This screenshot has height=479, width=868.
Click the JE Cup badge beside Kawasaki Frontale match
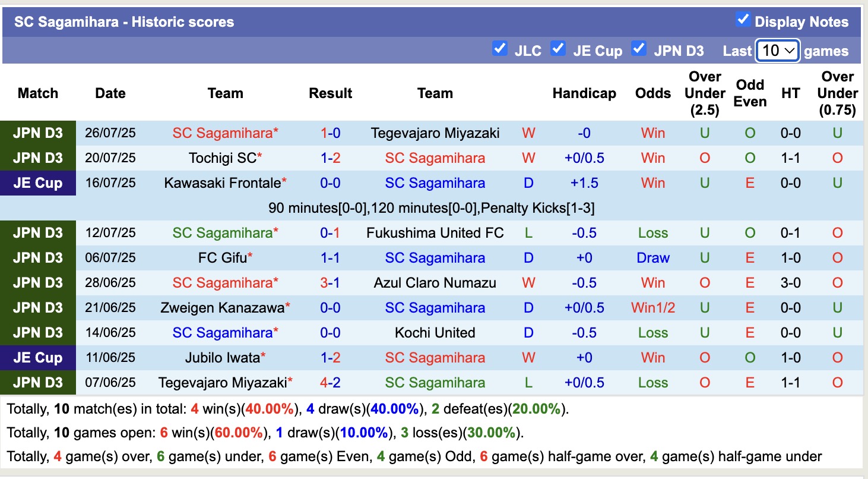37,183
